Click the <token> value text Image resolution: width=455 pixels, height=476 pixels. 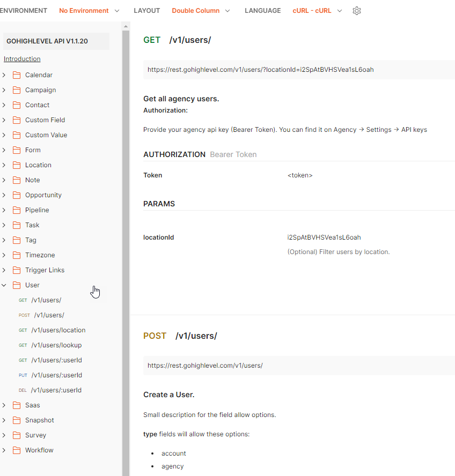click(300, 175)
